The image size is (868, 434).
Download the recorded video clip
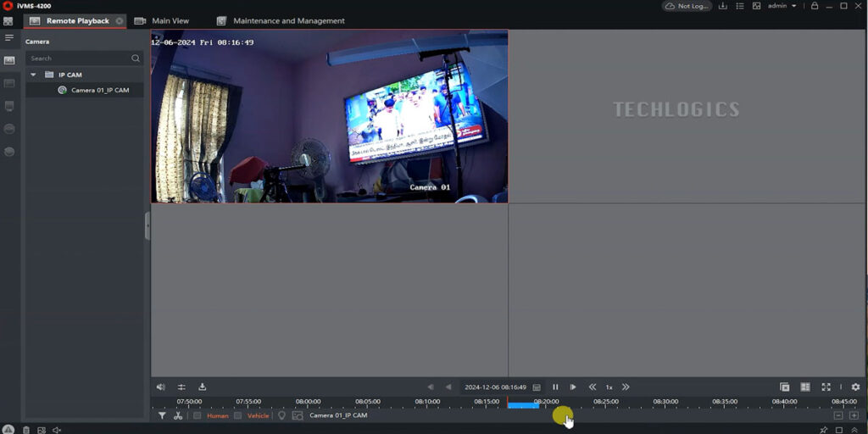click(202, 387)
